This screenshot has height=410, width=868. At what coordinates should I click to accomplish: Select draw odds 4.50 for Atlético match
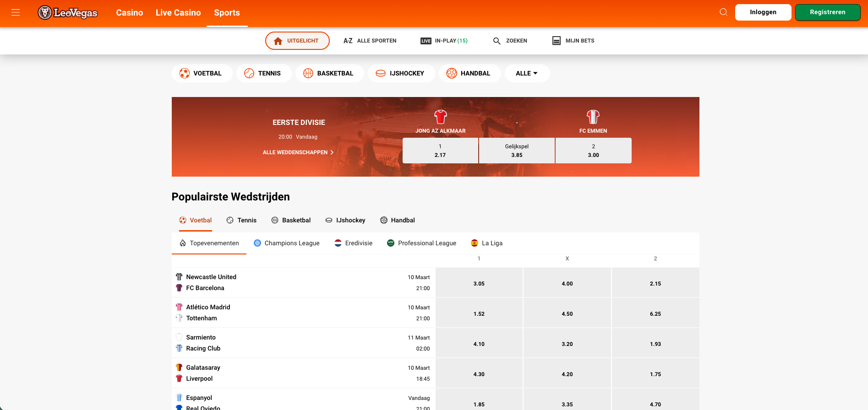click(567, 313)
